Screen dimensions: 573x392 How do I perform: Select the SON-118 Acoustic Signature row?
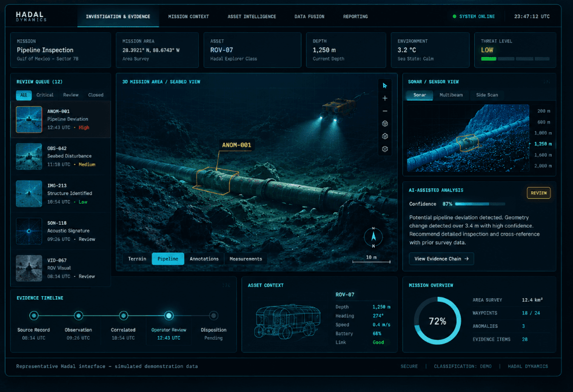coord(61,231)
